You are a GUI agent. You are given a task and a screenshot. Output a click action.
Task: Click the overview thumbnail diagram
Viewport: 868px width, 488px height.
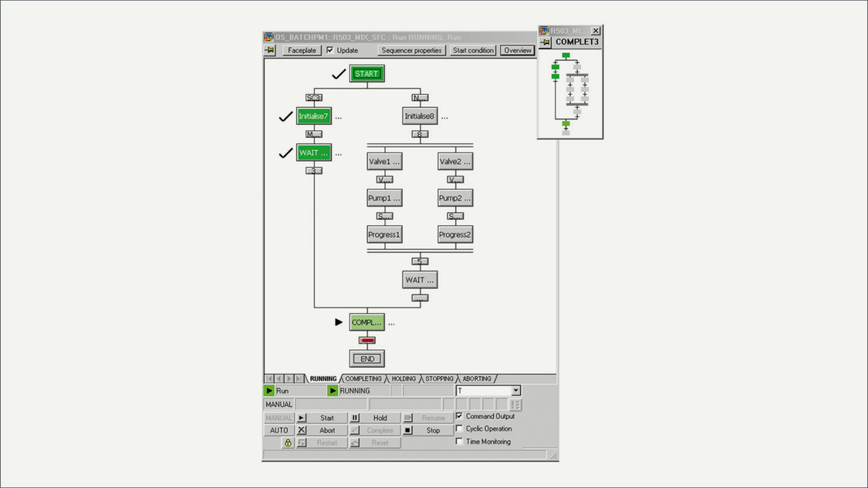pos(570,93)
